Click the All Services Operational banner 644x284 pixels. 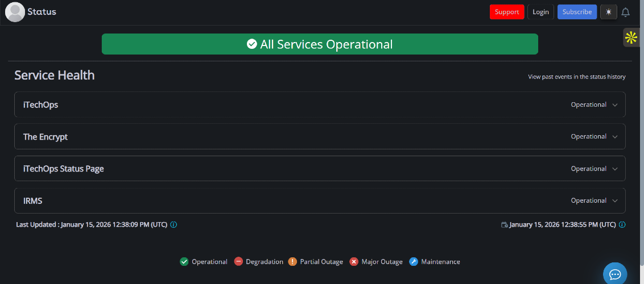click(x=320, y=44)
